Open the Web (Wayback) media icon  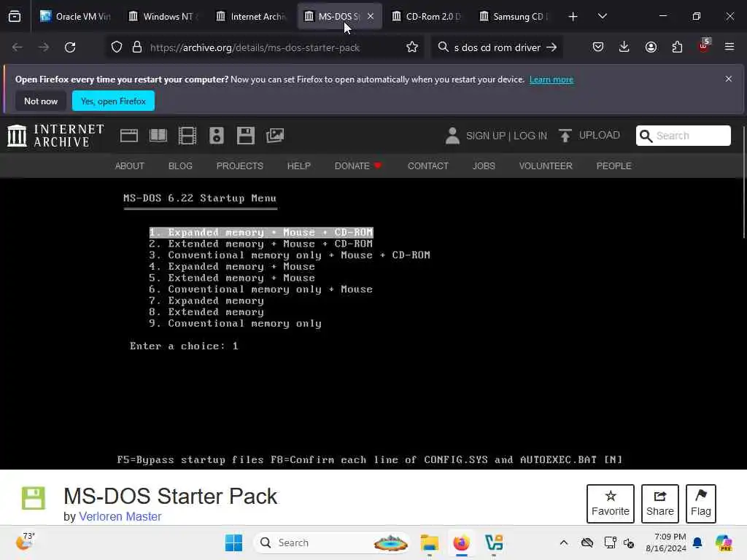click(x=129, y=136)
